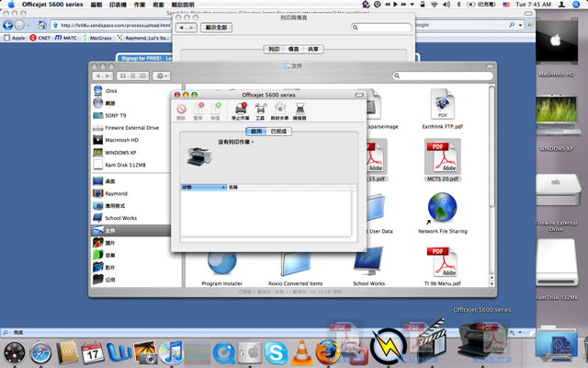Open Macintosh HD drive on desktop
588x368 pixels.
[x=557, y=48]
